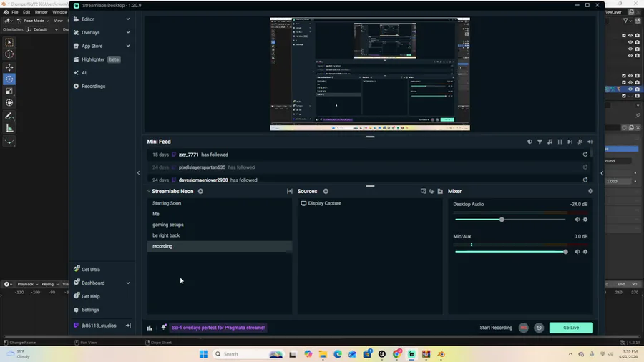
Task: Select the Rotate tool in Blender toolbar
Action: (x=9, y=79)
